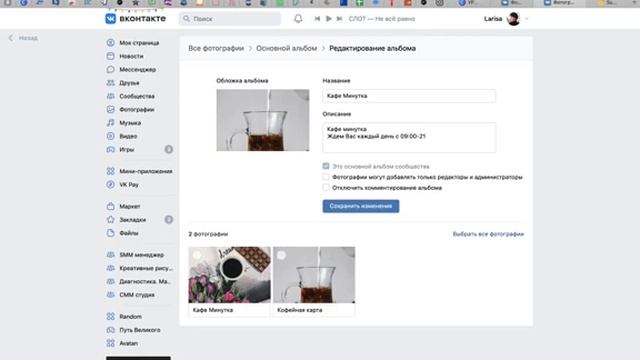This screenshot has width=640, height=360.
Task: Open the Кафе Минутка photo thumbnail
Action: 229,275
